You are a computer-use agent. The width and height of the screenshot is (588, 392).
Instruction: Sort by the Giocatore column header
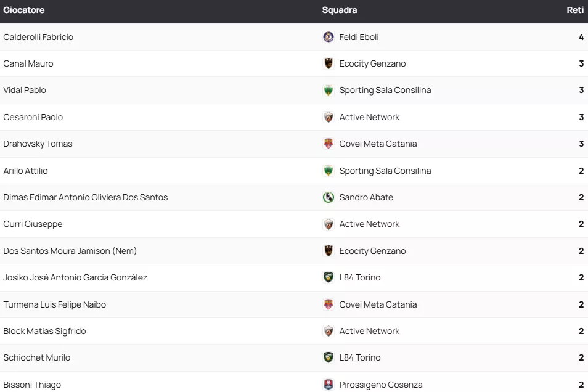(x=24, y=10)
